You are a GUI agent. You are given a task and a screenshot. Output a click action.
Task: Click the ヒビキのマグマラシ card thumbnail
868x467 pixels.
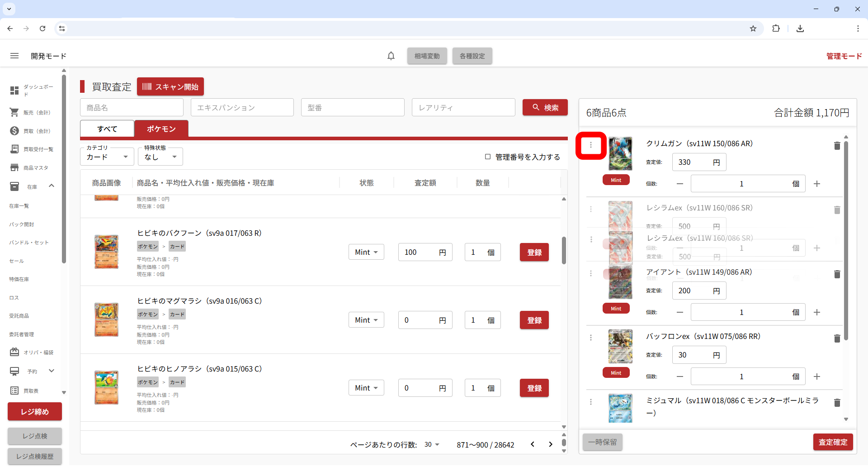coord(106,320)
